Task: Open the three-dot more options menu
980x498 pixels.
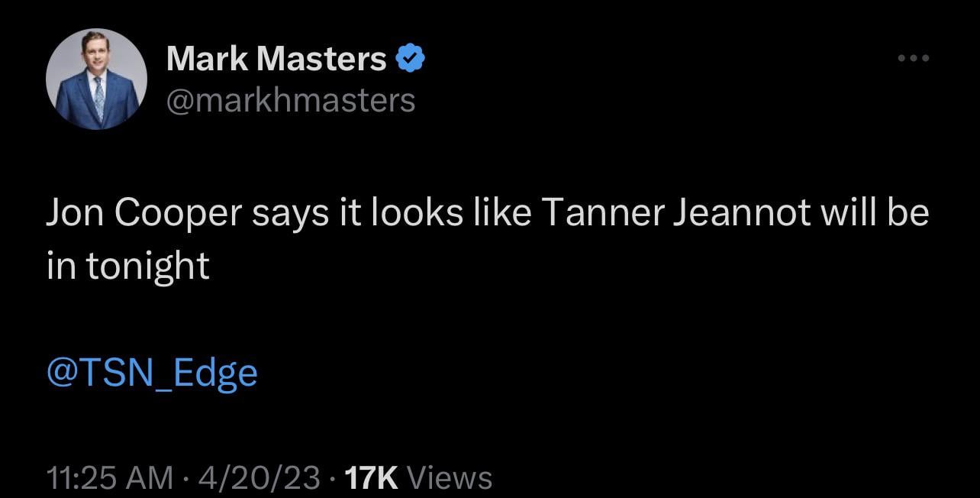Action: [x=913, y=58]
